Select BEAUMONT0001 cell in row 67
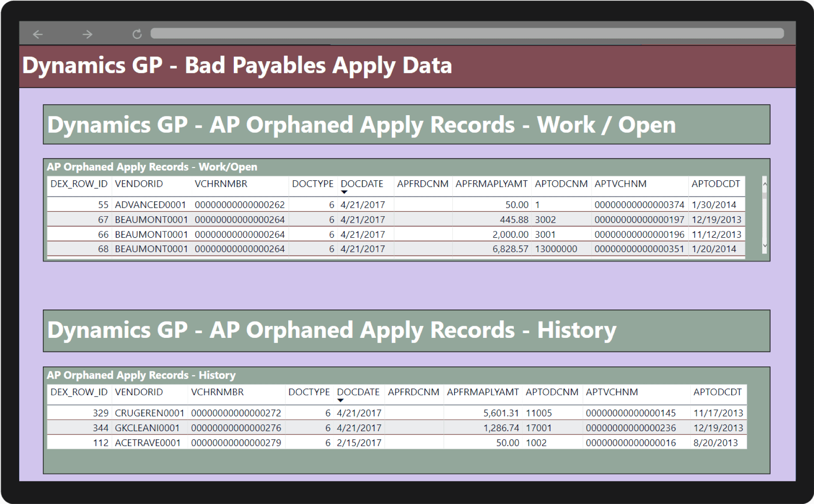 tap(151, 220)
